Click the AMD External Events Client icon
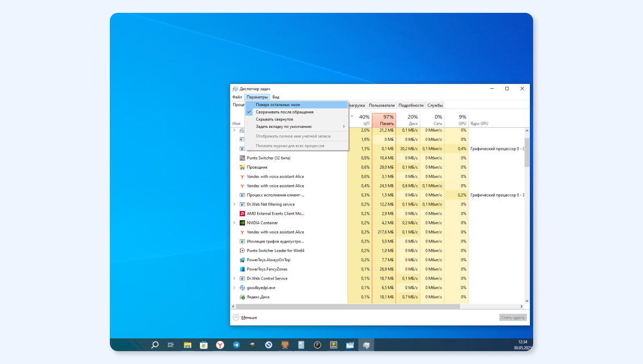 click(x=242, y=214)
